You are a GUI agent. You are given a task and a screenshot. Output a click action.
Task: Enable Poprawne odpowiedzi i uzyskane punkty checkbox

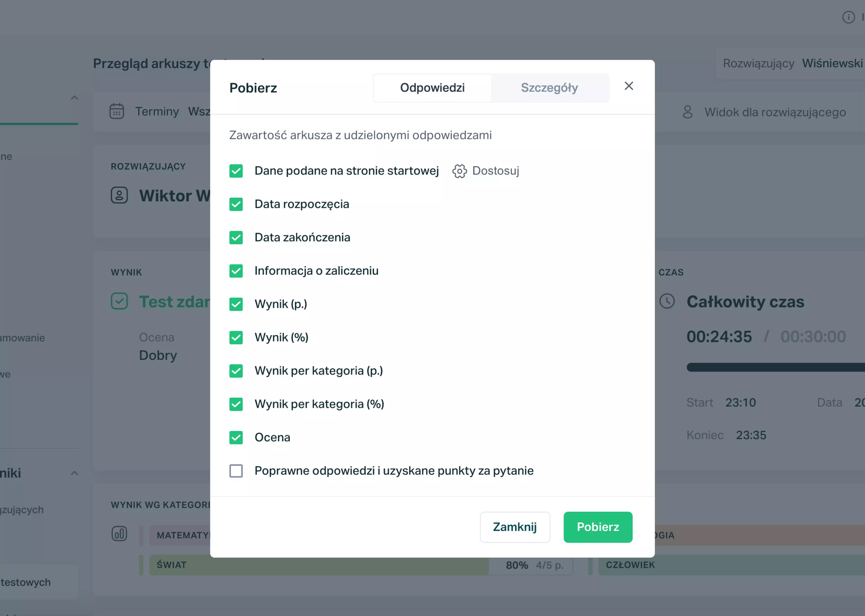(236, 471)
